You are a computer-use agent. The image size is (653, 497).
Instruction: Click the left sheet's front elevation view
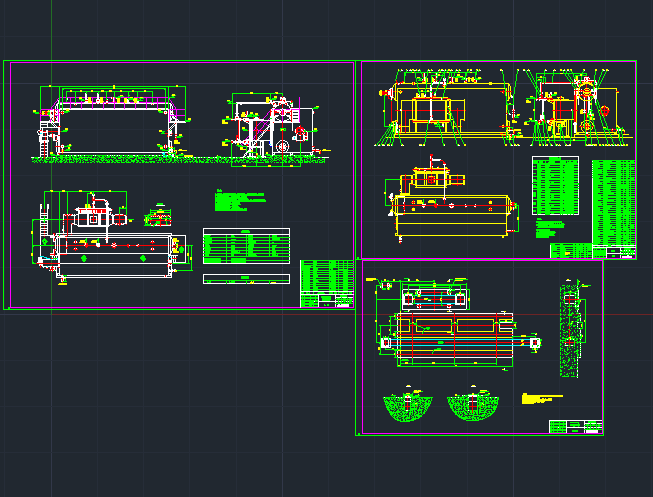pyautogui.click(x=112, y=124)
